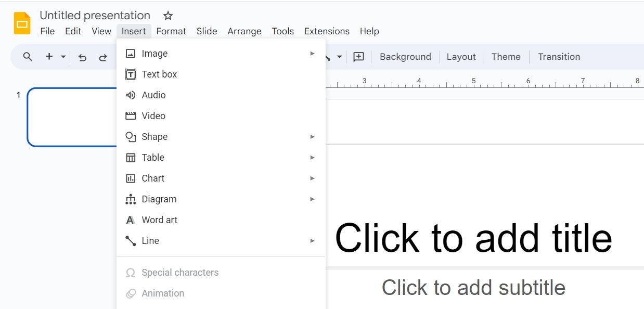Insert a Video
644x309 pixels.
153,115
